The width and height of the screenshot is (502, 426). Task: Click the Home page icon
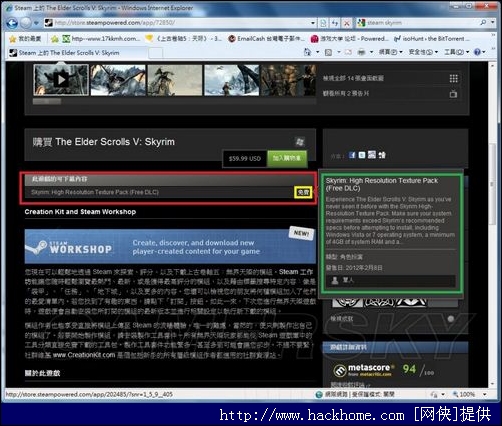click(307, 52)
